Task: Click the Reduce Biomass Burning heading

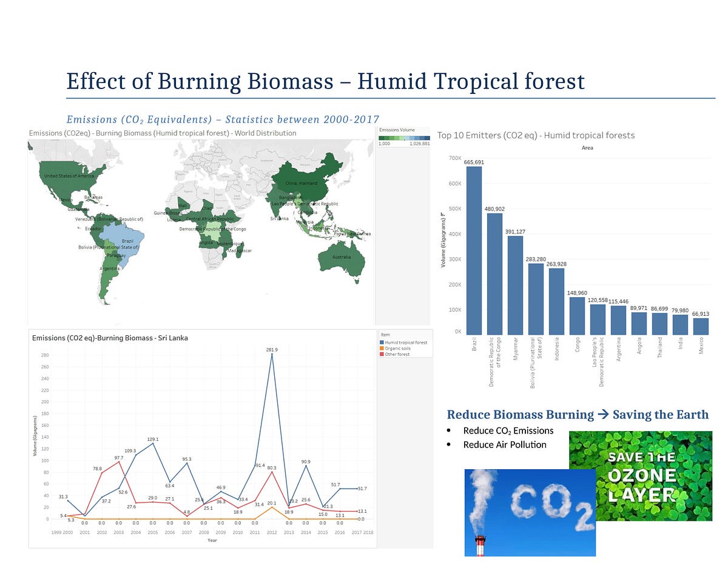Action: tap(578, 415)
